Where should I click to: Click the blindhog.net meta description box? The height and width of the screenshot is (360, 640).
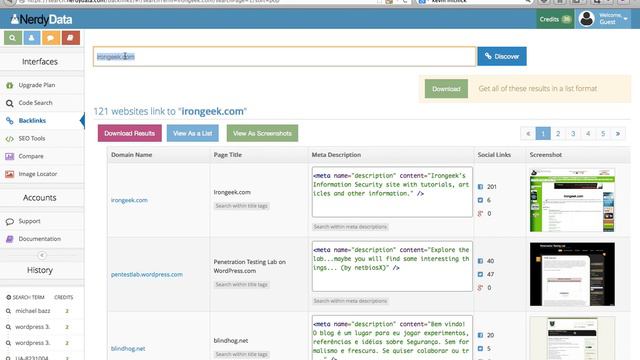point(392,338)
